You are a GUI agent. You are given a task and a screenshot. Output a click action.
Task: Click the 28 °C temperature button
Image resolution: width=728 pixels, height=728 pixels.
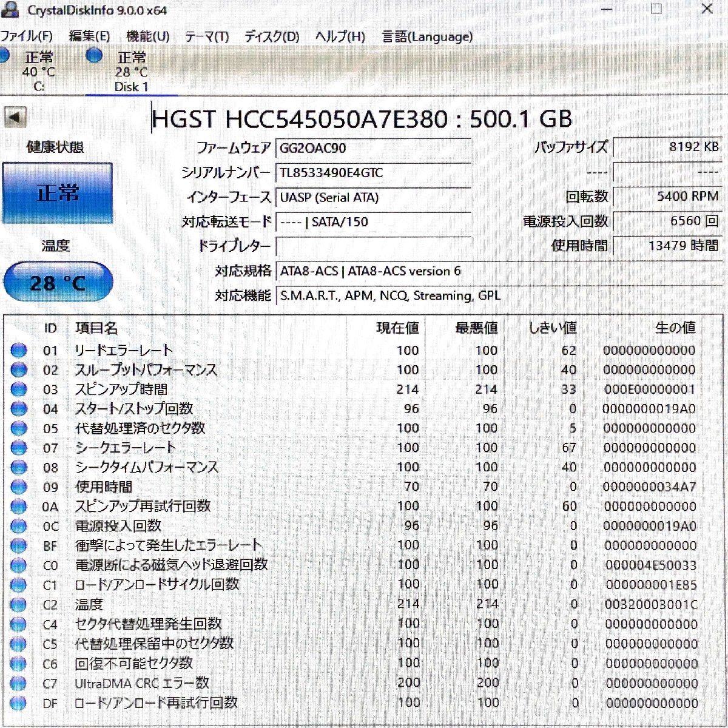(58, 282)
